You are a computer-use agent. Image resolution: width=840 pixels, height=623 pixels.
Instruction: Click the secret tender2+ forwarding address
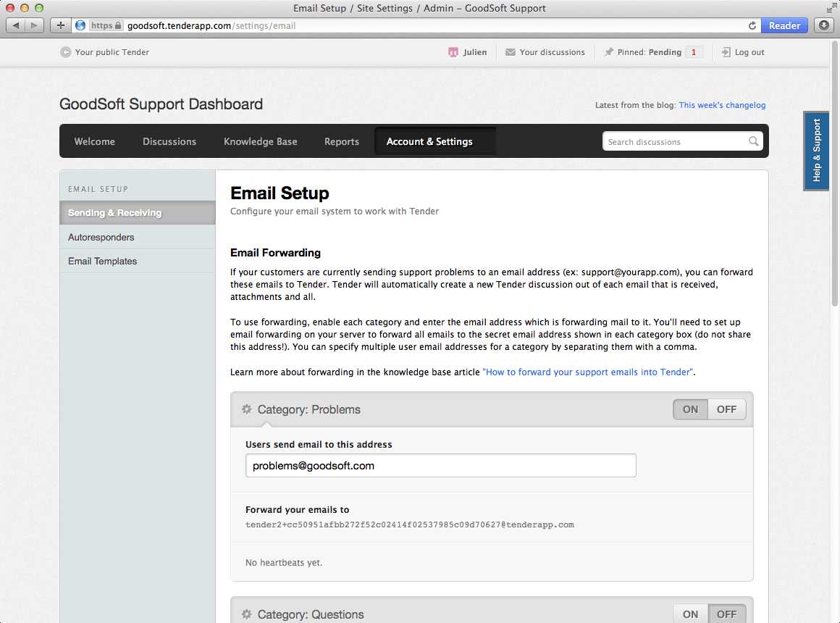(x=410, y=525)
